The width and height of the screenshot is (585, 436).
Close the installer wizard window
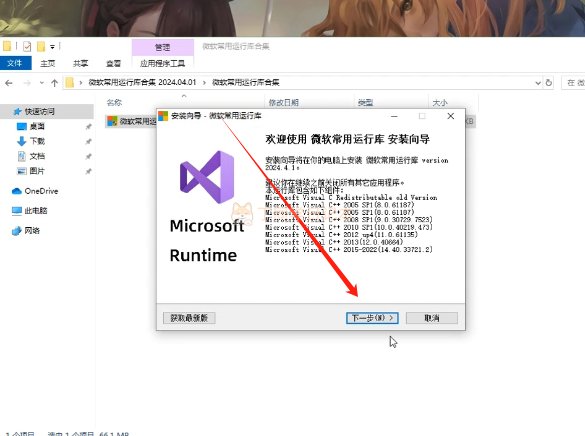pyautogui.click(x=451, y=116)
